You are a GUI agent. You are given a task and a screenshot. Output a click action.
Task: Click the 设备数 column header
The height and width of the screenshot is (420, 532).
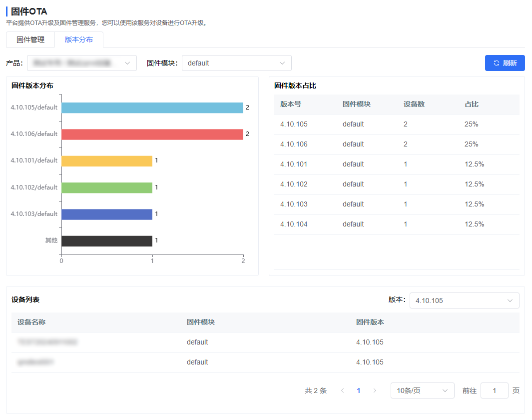pos(414,104)
